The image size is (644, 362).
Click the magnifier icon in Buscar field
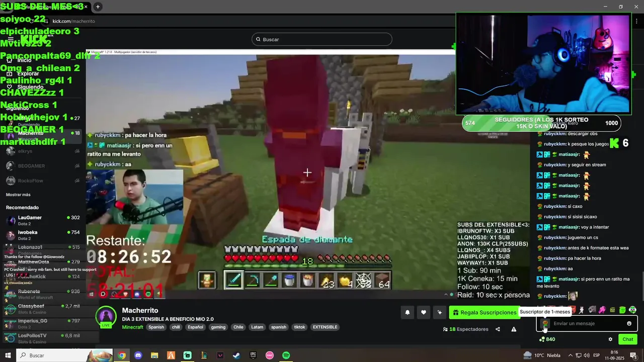pos(258,39)
